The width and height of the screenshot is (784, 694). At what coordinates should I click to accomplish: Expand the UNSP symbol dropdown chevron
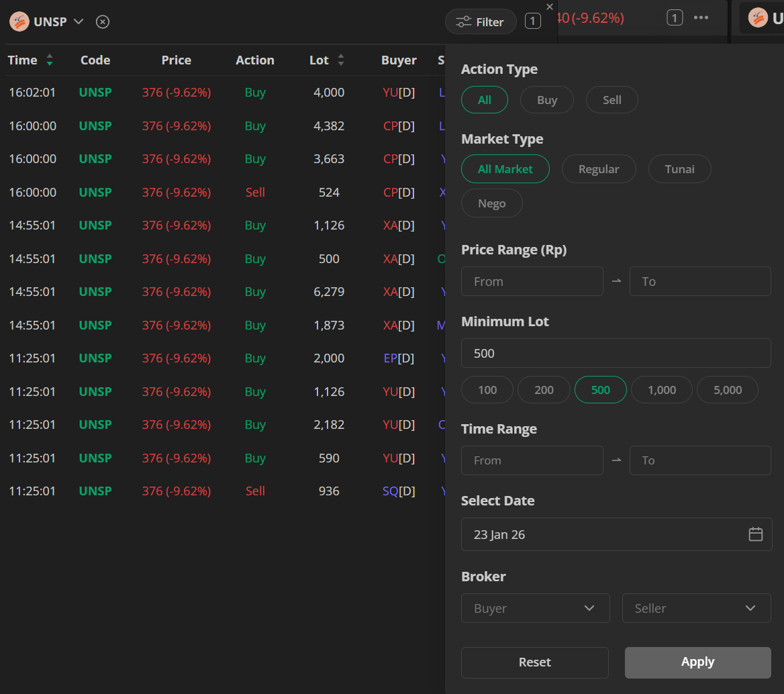79,21
